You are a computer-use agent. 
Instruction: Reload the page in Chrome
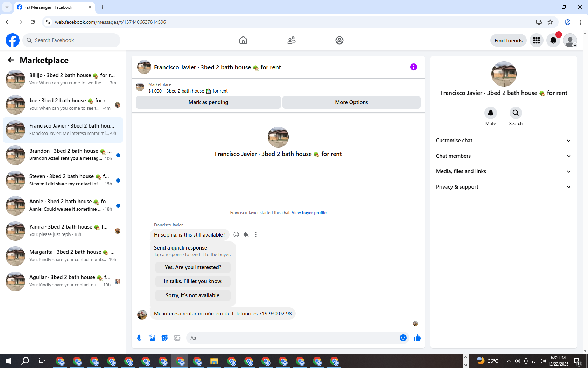pos(33,22)
